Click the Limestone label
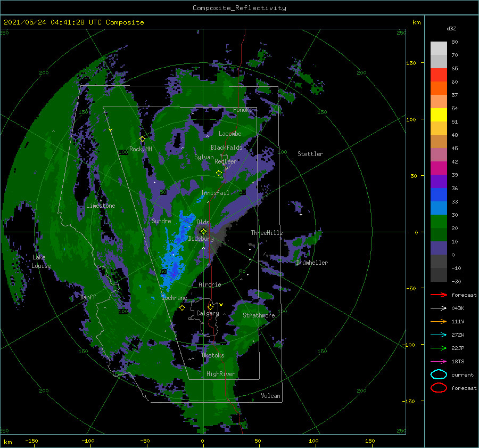479x448 pixels. tap(101, 206)
